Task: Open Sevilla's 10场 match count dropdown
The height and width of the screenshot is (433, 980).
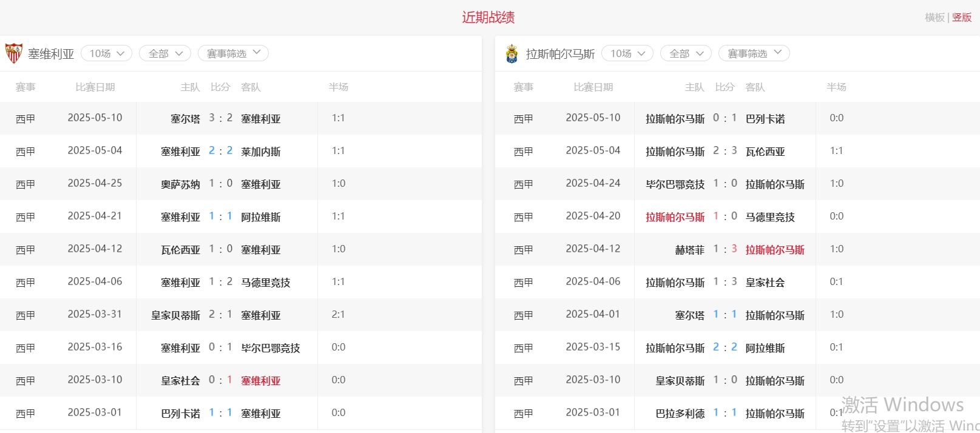Action: pos(106,53)
